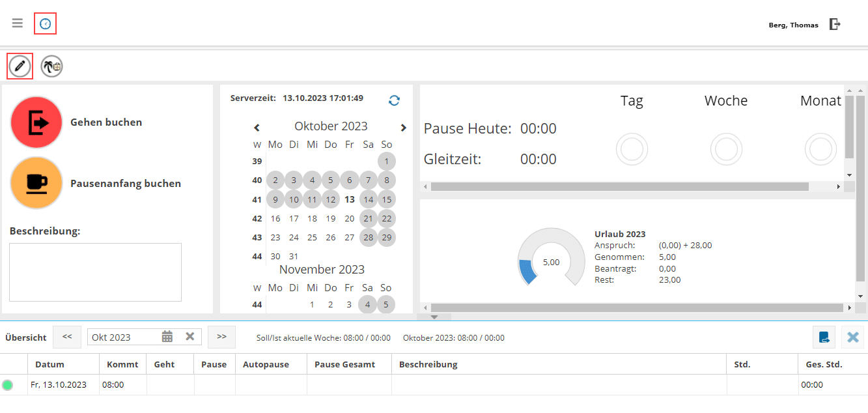868x413 pixels.
Task: Collapse the panel with the splitter arrow
Action: 436,317
